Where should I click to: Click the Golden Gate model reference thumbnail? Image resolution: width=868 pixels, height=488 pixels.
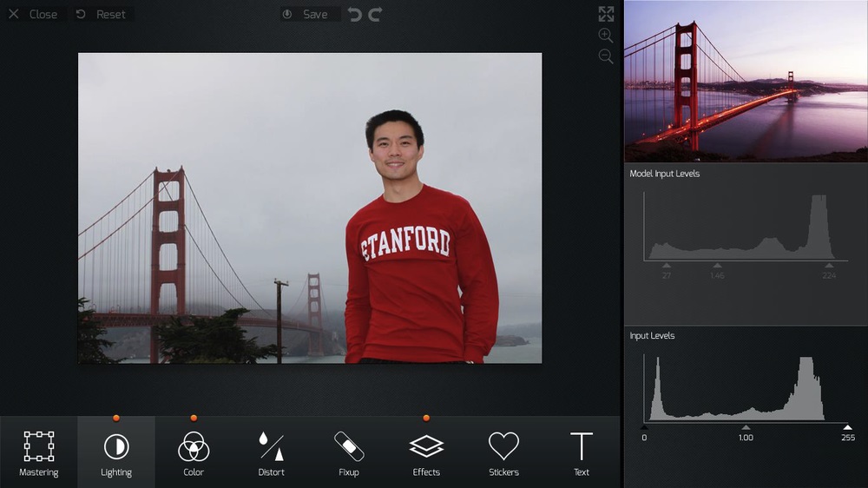click(746, 81)
